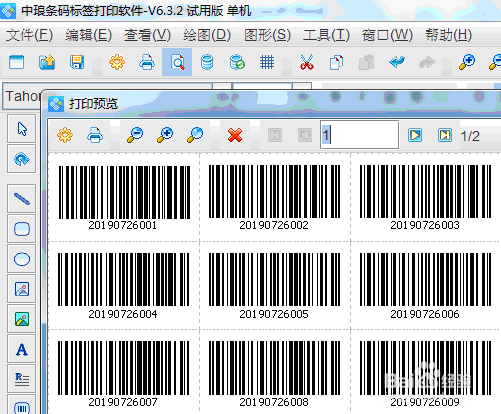501x414 pixels.
Task: Click the printer icon in print preview
Action: 95,135
